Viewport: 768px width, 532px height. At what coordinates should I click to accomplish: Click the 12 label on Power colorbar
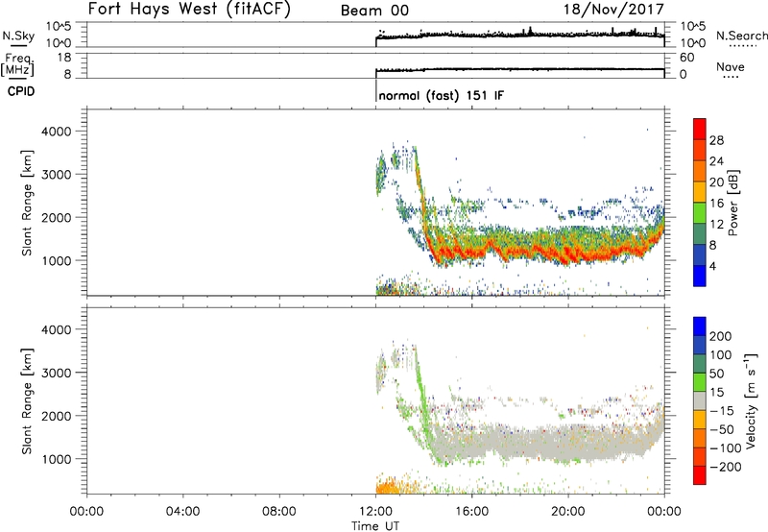coord(716,225)
